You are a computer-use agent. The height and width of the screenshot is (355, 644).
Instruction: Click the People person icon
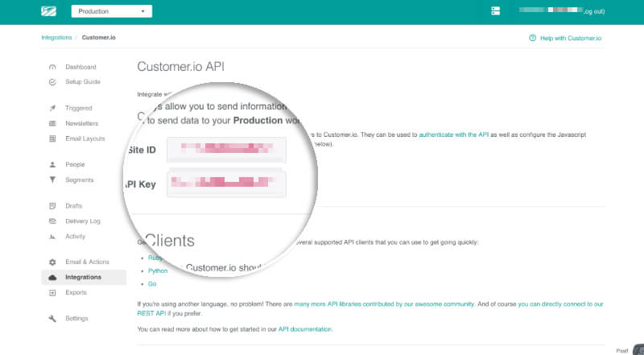pyautogui.click(x=52, y=165)
